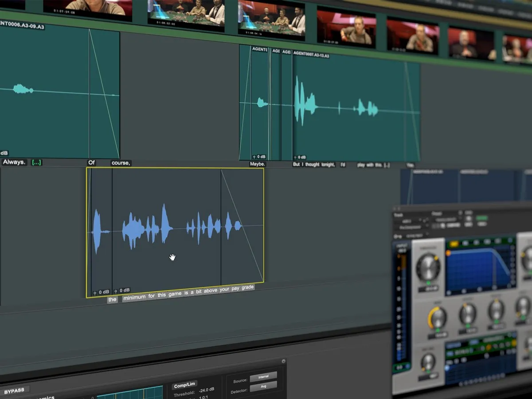This screenshot has width=532, height=399.
Task: Select the video thumbnail with timecode 01:08:02:00
Action: 187,15
